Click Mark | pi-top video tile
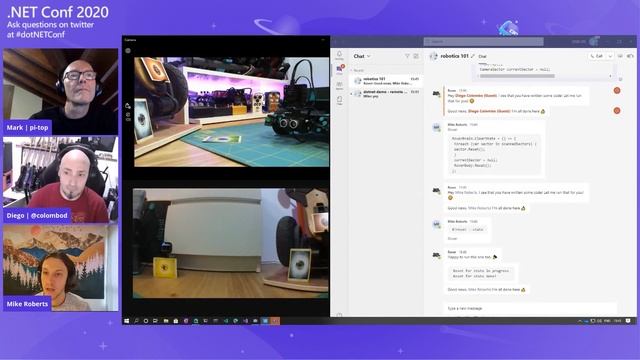Screen dimensions: 640x360 pyautogui.click(x=60, y=91)
